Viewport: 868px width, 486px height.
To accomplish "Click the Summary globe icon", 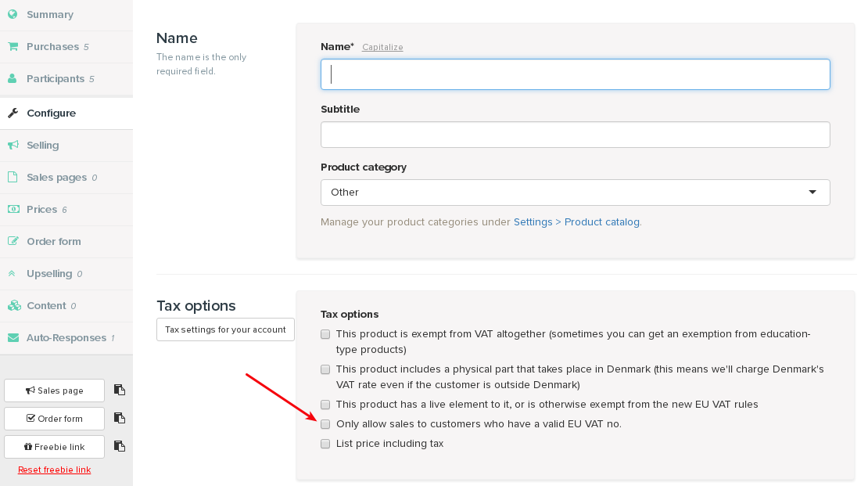I will click(x=13, y=14).
